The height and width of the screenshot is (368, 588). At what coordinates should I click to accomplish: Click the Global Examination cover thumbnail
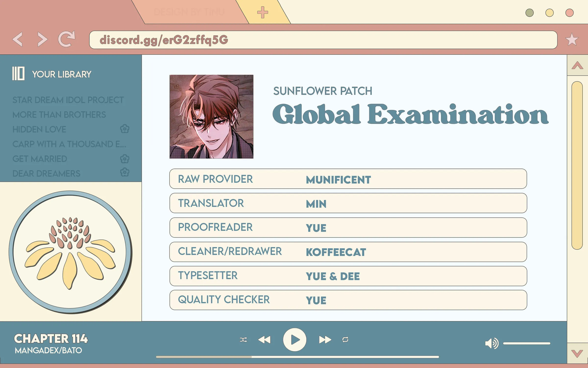[211, 117]
